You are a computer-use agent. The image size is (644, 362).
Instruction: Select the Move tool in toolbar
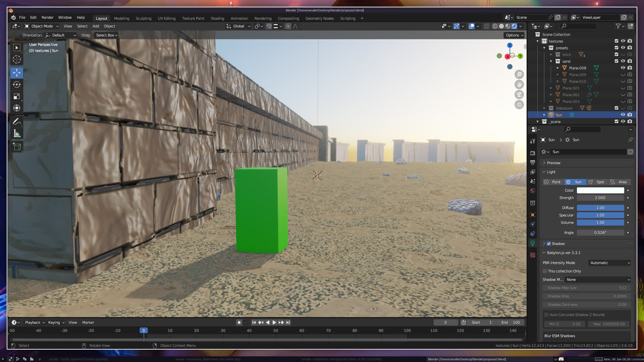coord(17,73)
